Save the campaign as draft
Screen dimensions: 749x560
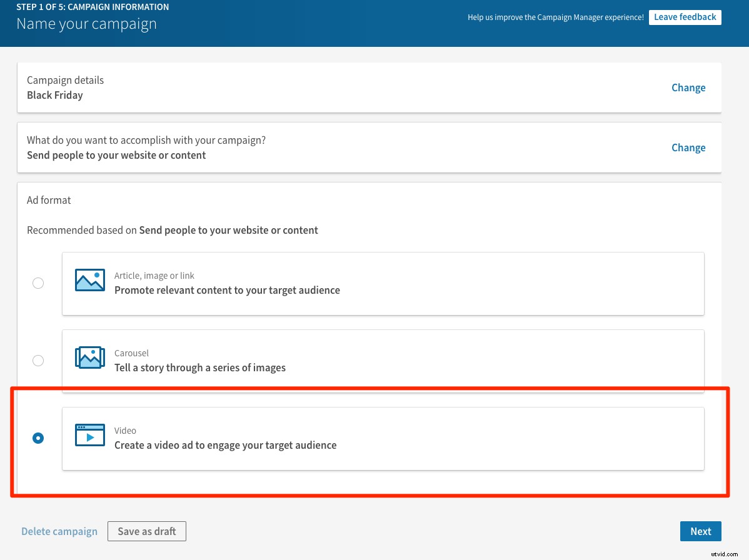(146, 531)
